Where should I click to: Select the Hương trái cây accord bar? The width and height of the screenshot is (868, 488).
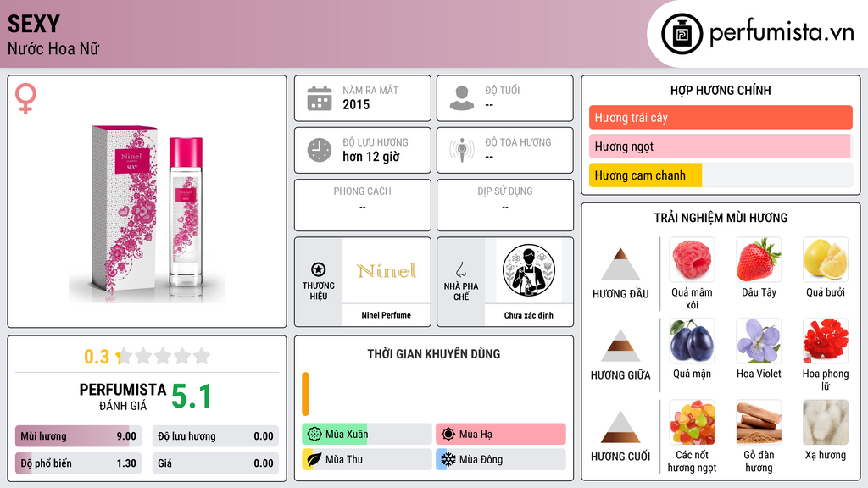(721, 117)
